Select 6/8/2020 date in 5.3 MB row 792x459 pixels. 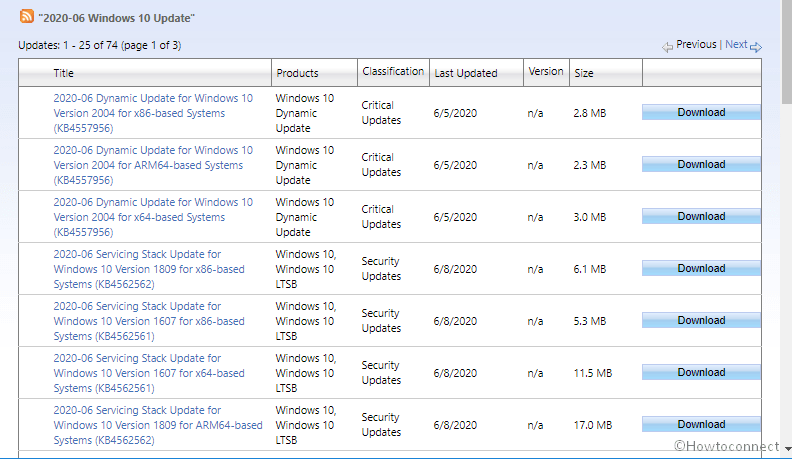click(x=455, y=321)
